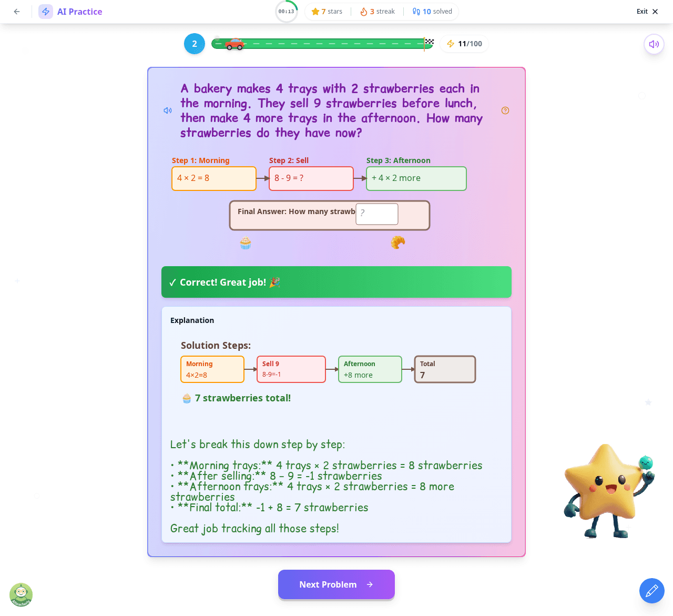
Task: Click the Morning solution step box
Action: (x=212, y=369)
